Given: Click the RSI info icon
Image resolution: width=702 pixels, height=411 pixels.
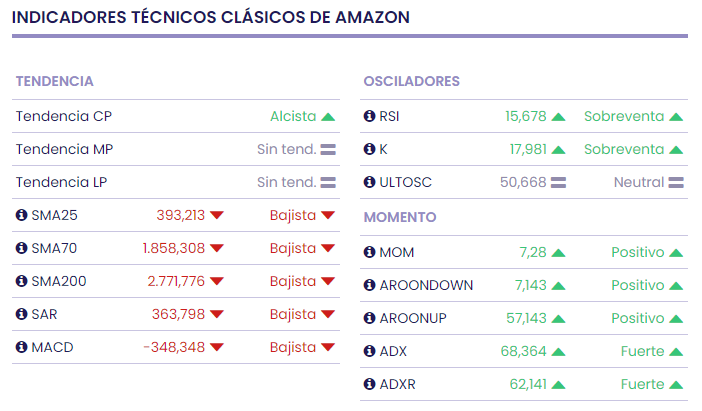Looking at the screenshot, I should (x=369, y=116).
